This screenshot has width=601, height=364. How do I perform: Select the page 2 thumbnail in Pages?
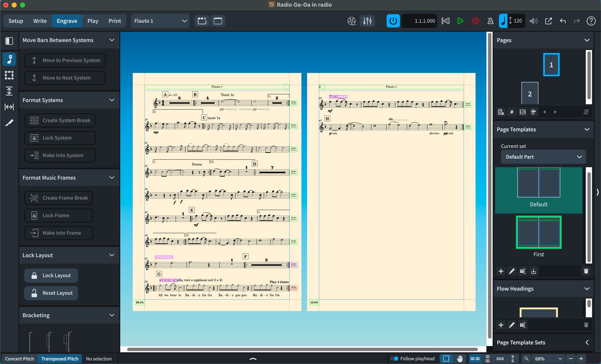tap(530, 94)
